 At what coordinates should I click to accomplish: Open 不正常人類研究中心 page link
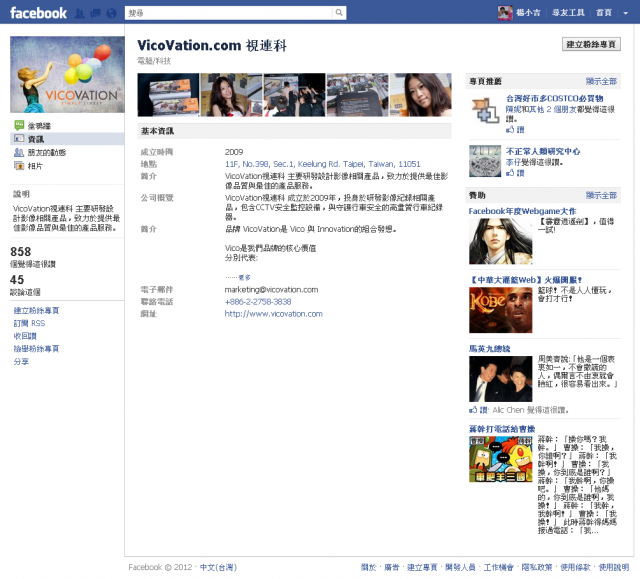point(543,151)
